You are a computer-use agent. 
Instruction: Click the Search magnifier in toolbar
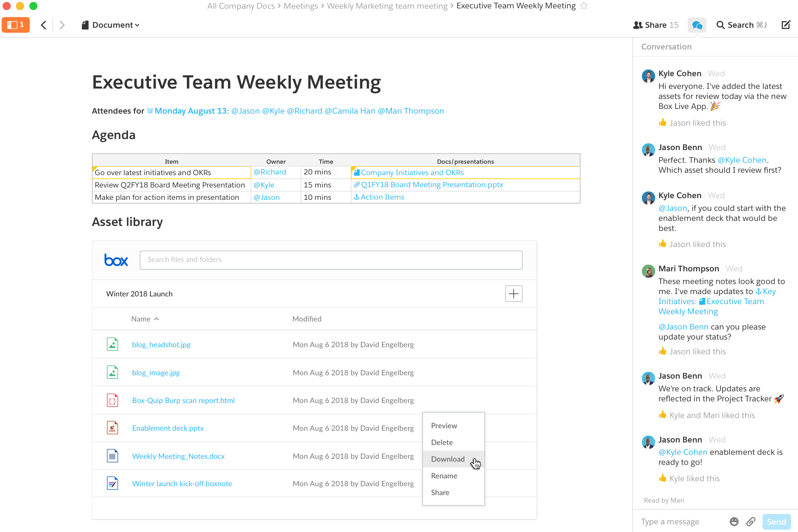coord(720,25)
